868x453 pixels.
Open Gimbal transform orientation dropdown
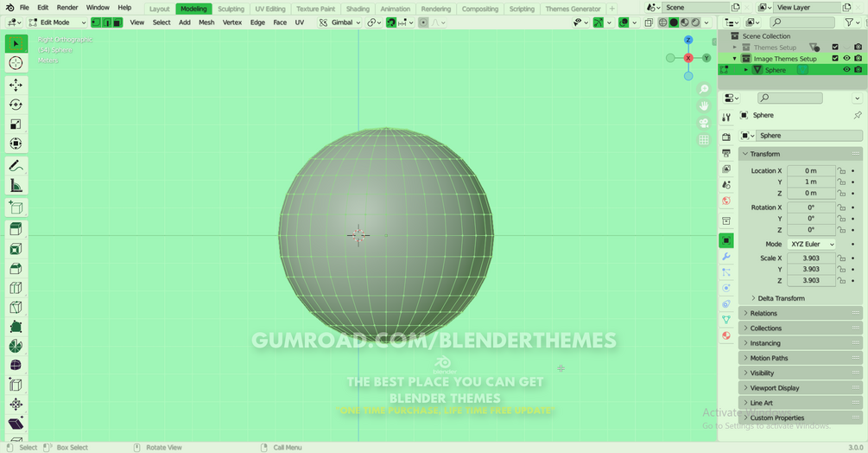[340, 22]
